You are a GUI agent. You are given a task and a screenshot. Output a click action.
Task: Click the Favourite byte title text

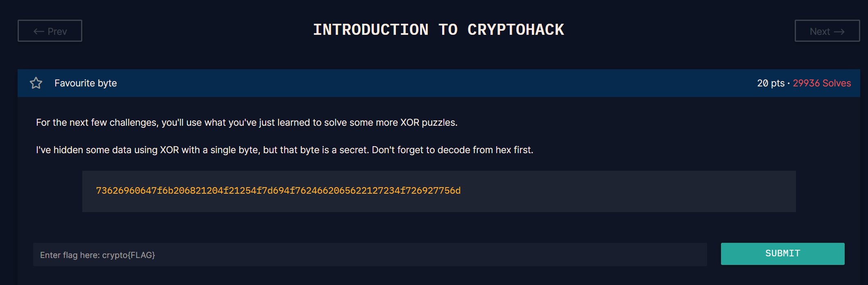86,83
